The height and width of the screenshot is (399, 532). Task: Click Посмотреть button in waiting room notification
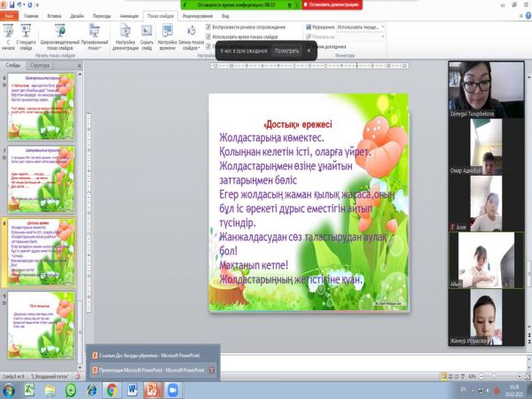pyautogui.click(x=286, y=51)
